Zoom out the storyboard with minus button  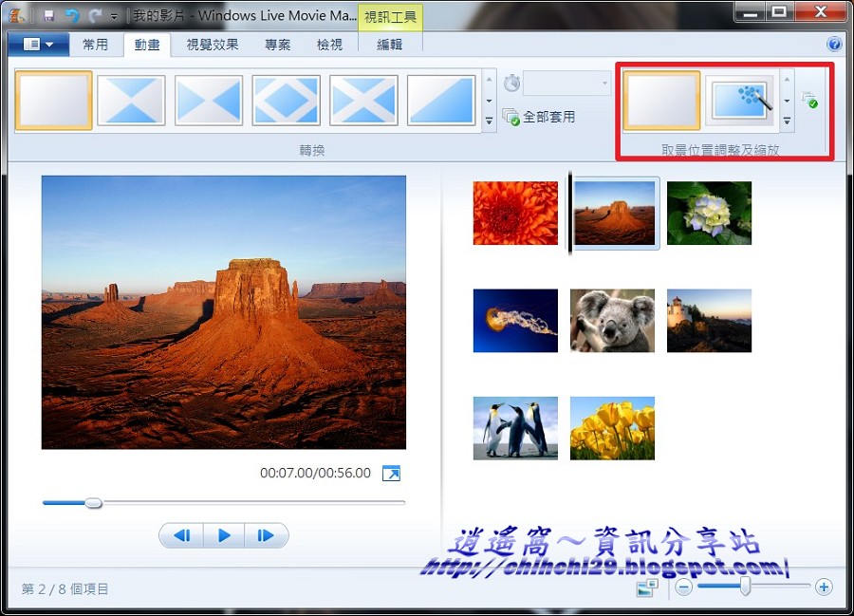(x=683, y=588)
